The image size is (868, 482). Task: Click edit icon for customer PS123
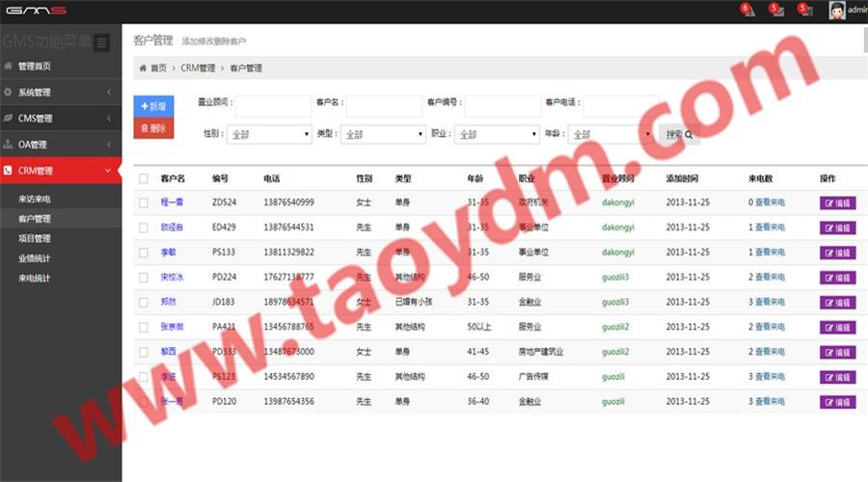tap(828, 378)
